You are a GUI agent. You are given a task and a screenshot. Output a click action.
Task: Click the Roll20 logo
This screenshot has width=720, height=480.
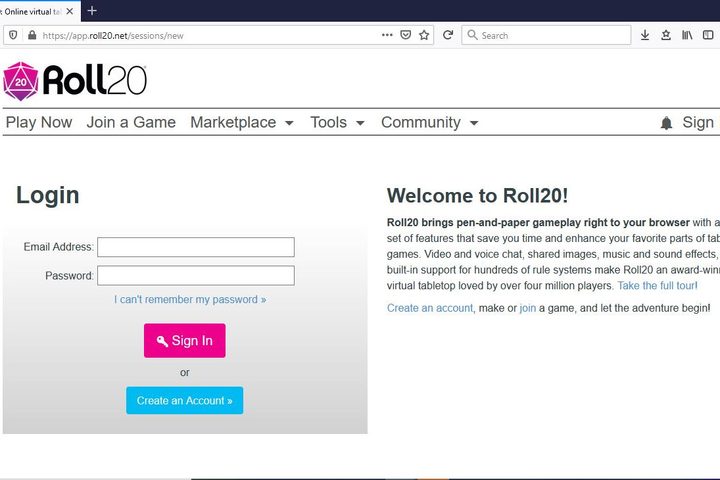(x=75, y=81)
